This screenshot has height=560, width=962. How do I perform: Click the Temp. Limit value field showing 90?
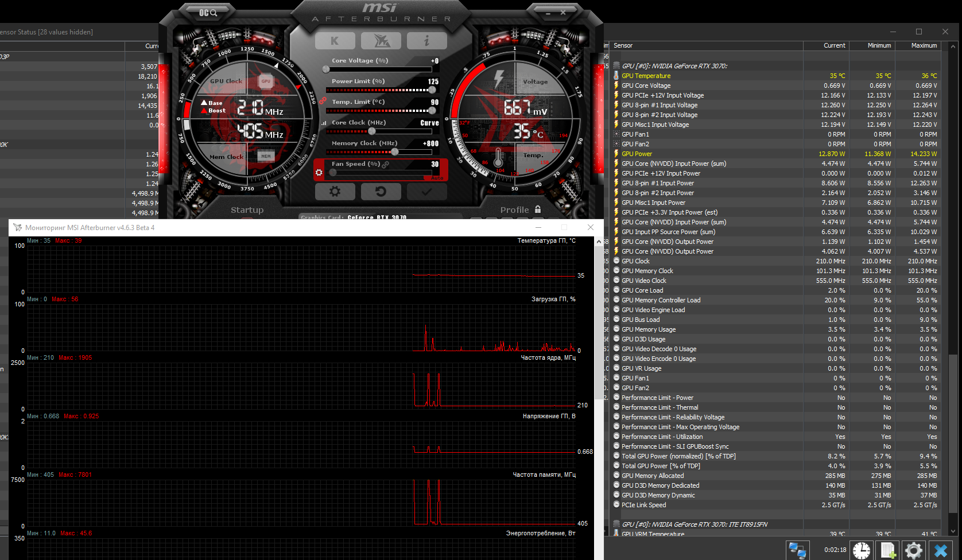(x=435, y=102)
